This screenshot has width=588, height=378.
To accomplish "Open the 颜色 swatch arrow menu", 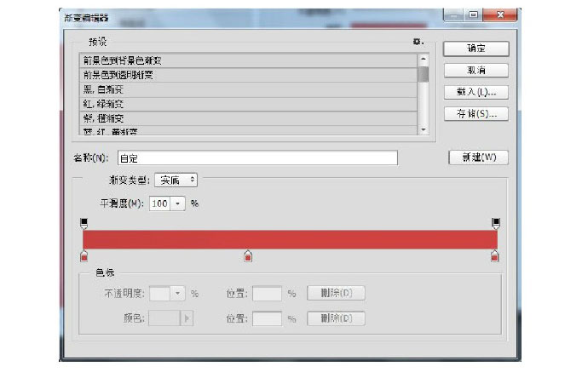I will 187,318.
